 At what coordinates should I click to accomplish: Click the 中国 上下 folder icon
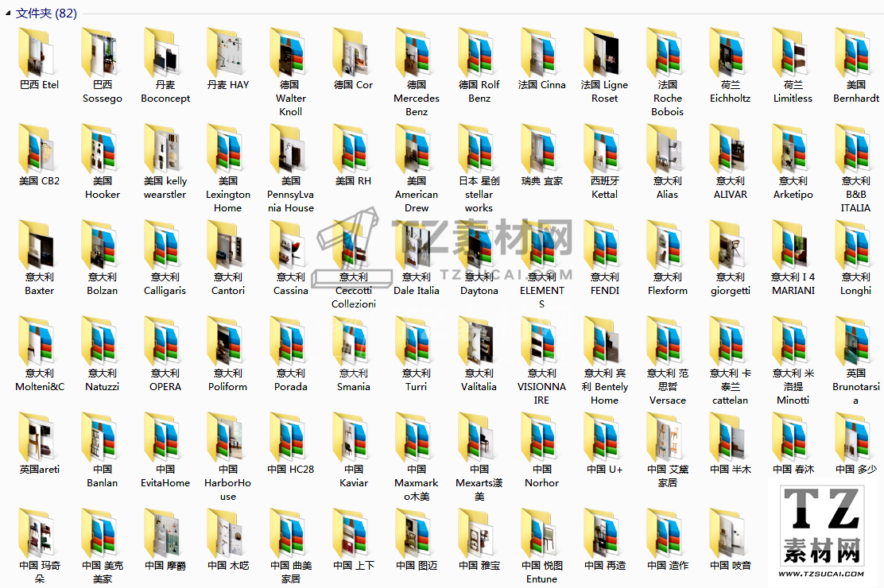coord(352,533)
